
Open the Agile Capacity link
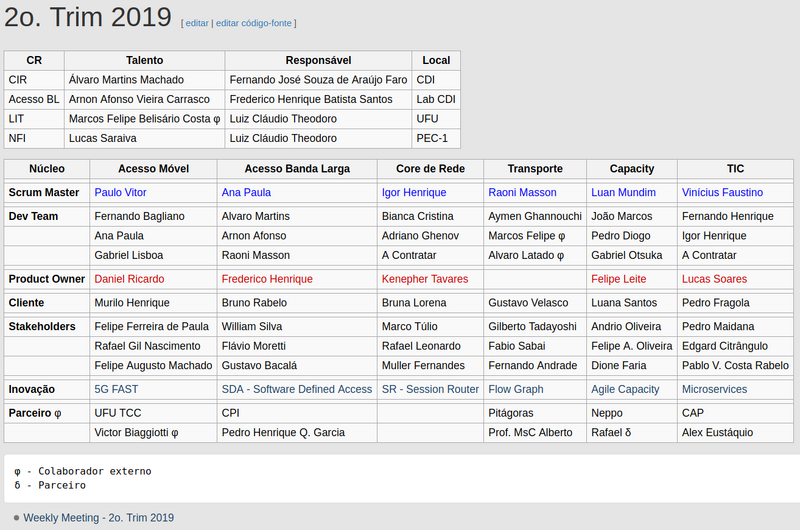(x=625, y=389)
